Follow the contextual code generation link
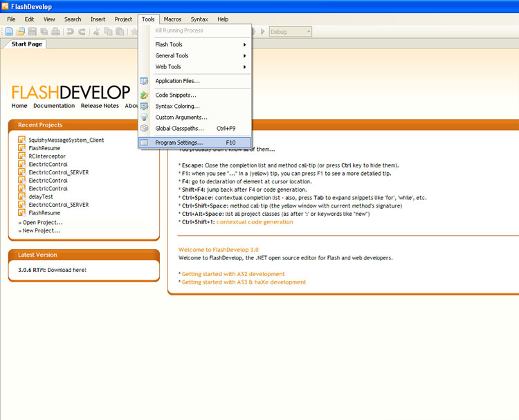 255,221
